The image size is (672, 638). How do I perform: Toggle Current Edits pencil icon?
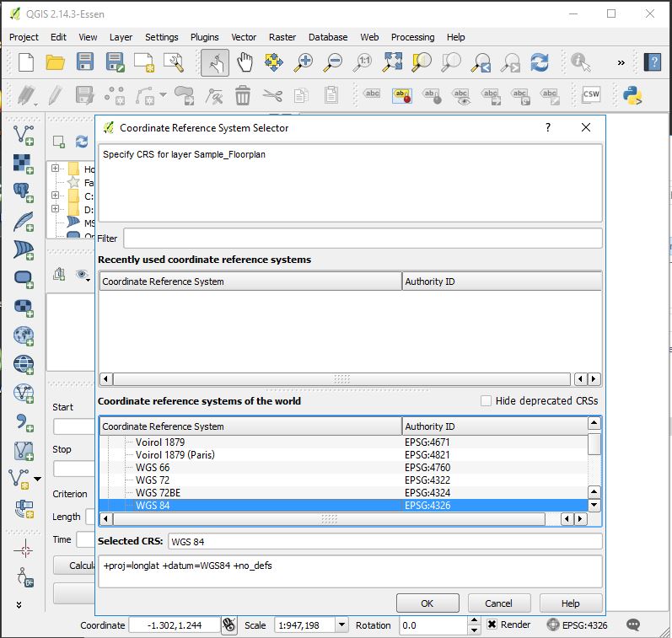pos(26,95)
